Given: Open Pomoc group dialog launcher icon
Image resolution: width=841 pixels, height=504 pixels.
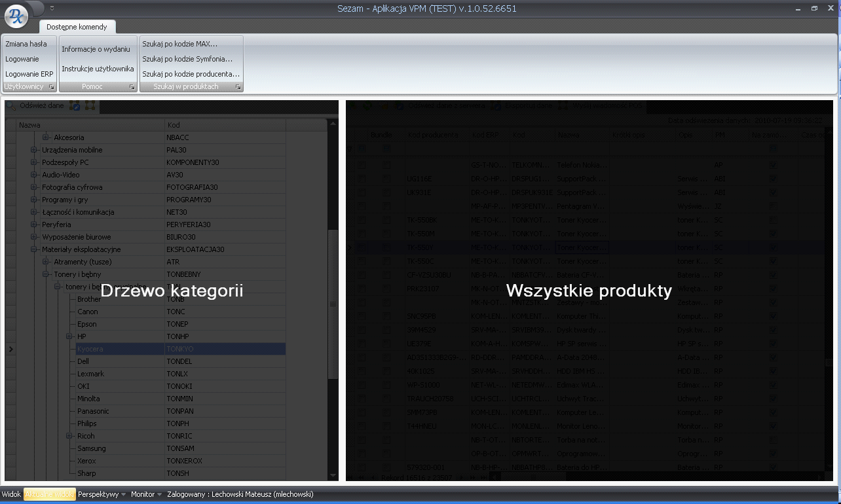Looking at the screenshot, I should (132, 86).
